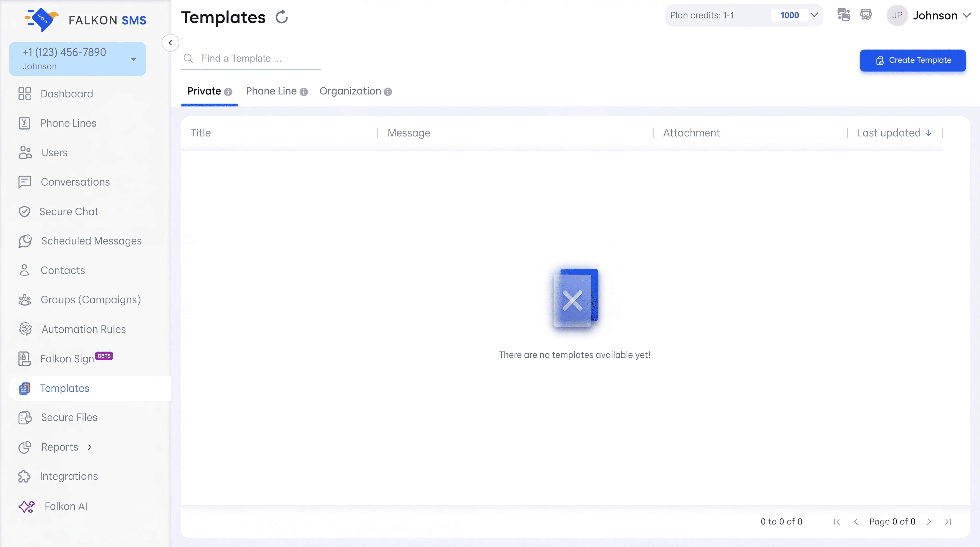
Task: Expand the Plan credits dropdown
Action: click(x=814, y=15)
